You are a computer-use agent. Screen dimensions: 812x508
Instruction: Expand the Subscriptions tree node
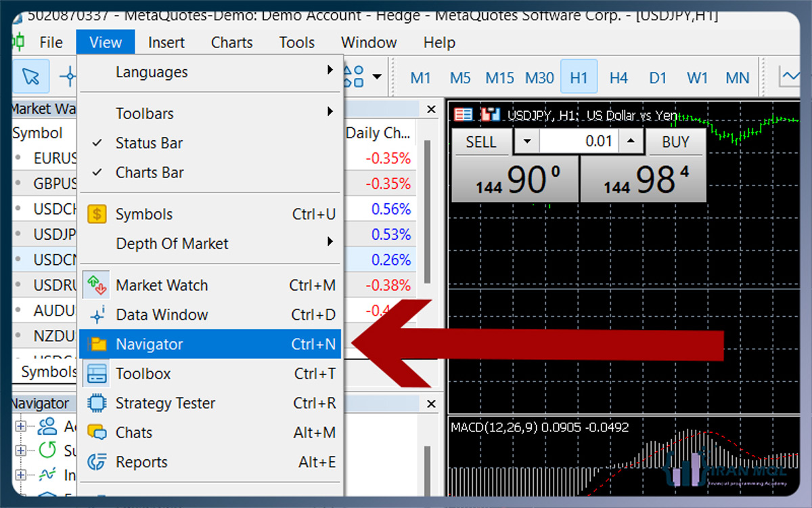click(x=21, y=450)
